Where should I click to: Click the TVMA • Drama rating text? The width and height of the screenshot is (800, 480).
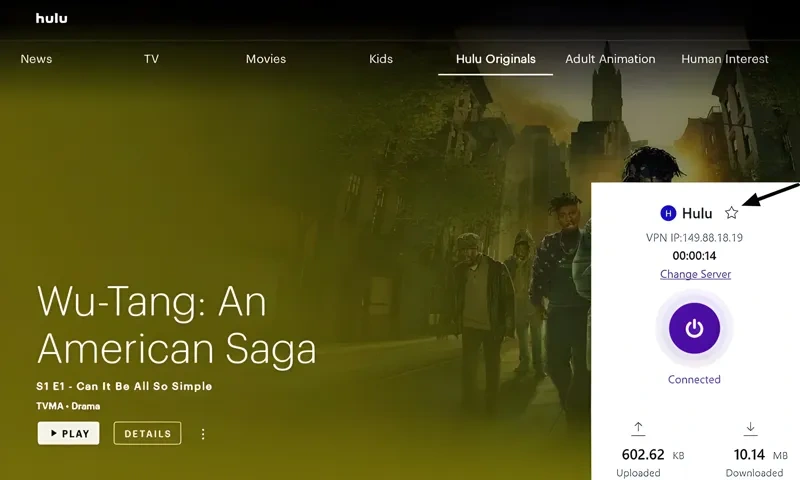[x=68, y=406]
